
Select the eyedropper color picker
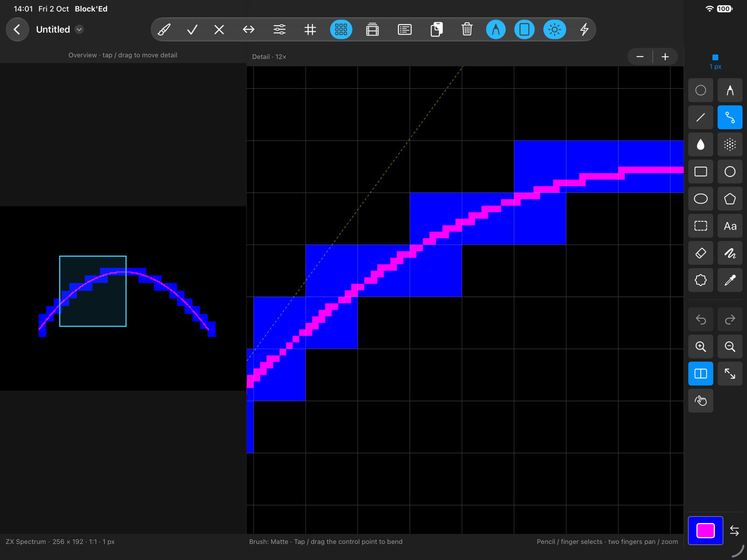tap(730, 280)
